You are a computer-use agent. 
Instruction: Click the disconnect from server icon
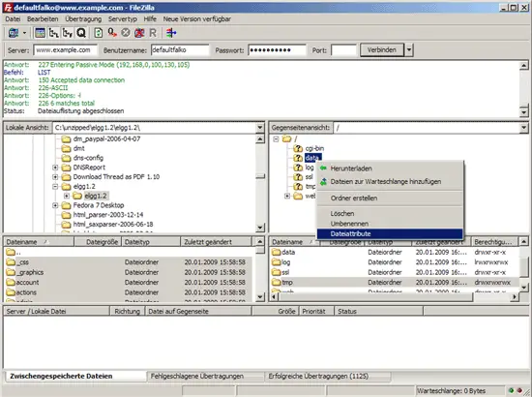(139, 33)
